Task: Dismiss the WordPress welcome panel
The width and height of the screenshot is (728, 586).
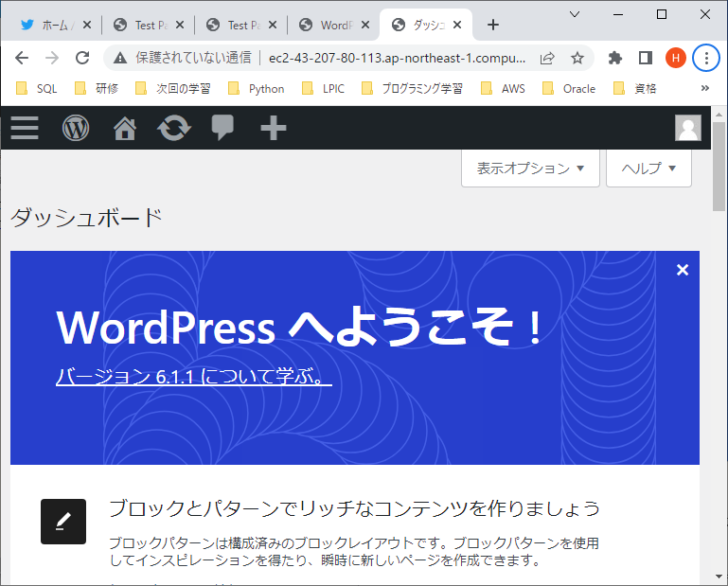Action: 683,270
